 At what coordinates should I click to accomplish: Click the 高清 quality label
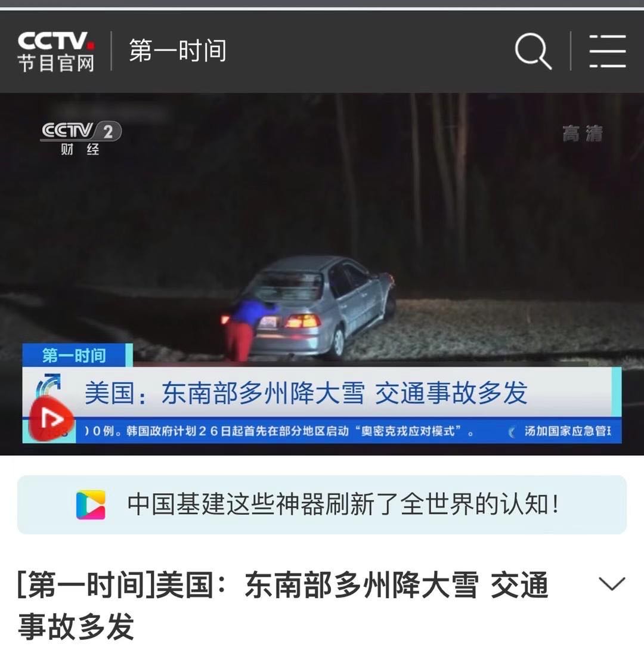click(x=583, y=134)
